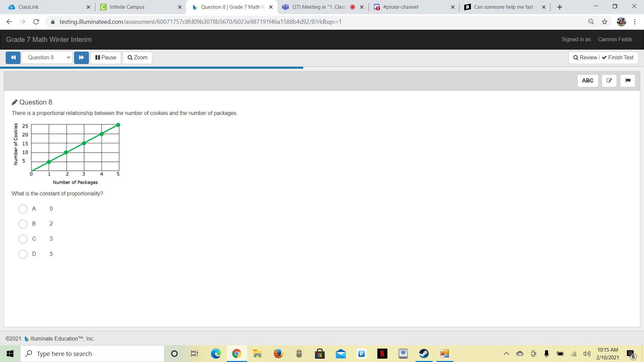The height and width of the screenshot is (362, 644).
Task: Click the test progress bar
Action: tap(152, 68)
